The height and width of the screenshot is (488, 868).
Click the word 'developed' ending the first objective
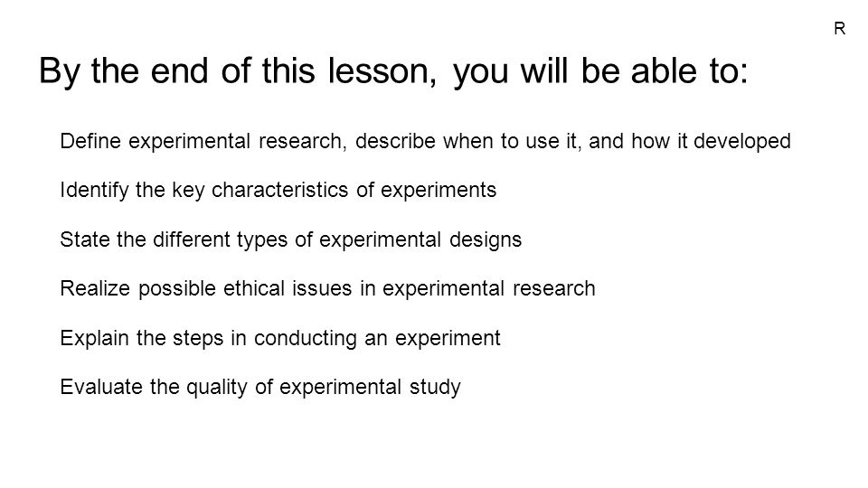tap(741, 142)
